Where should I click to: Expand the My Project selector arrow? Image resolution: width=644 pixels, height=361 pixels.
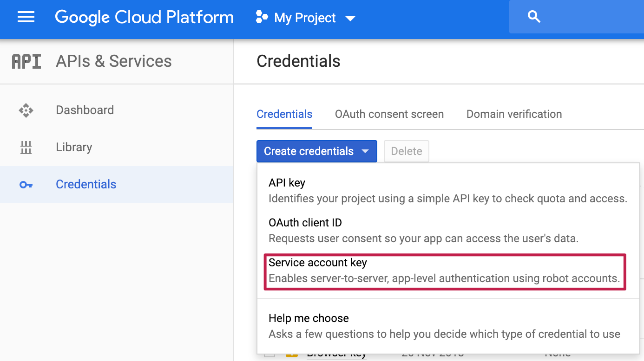pos(350,19)
